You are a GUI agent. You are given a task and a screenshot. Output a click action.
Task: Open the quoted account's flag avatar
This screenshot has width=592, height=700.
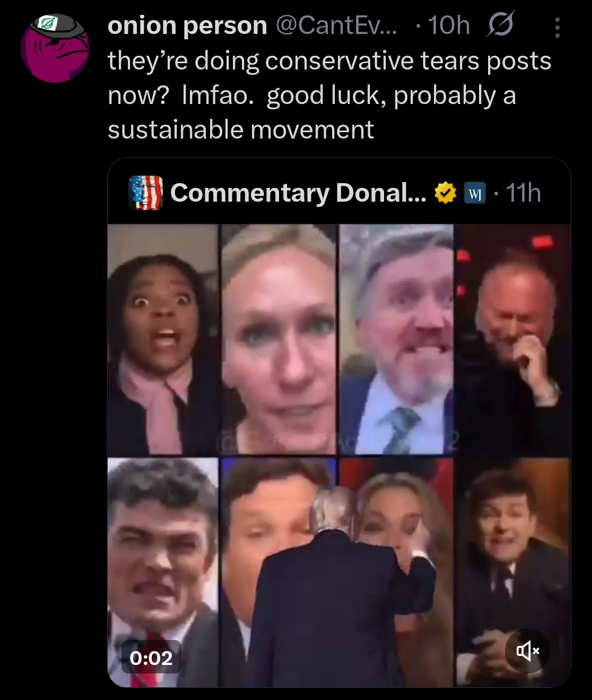[x=146, y=193]
